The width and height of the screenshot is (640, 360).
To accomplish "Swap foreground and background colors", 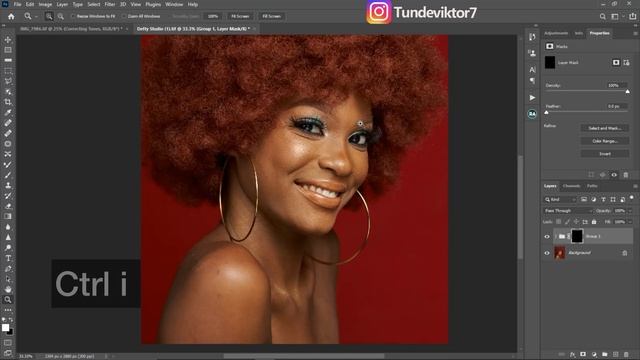I will click(11, 320).
